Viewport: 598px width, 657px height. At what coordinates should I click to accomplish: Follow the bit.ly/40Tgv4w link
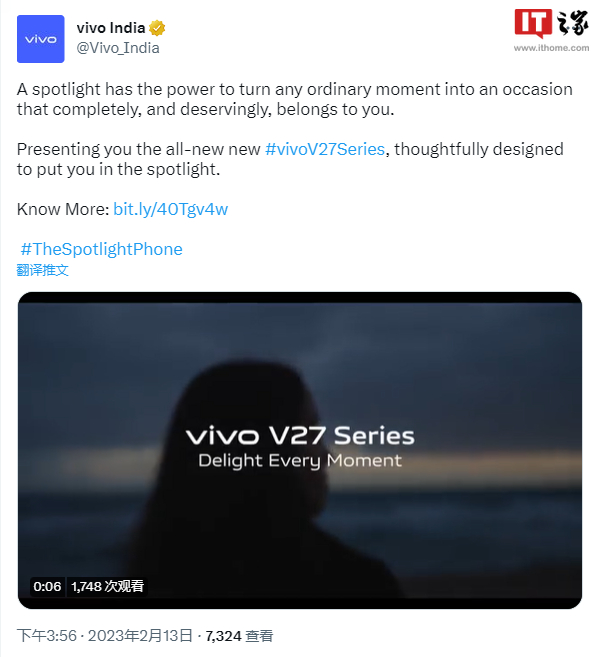click(171, 209)
